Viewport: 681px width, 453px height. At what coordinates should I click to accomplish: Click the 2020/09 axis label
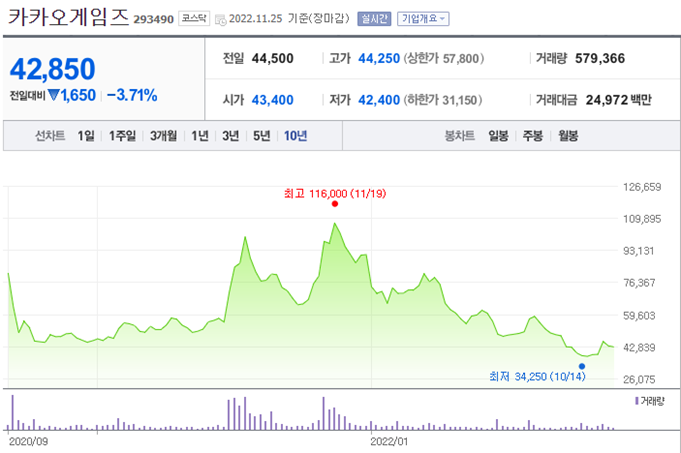[28, 442]
